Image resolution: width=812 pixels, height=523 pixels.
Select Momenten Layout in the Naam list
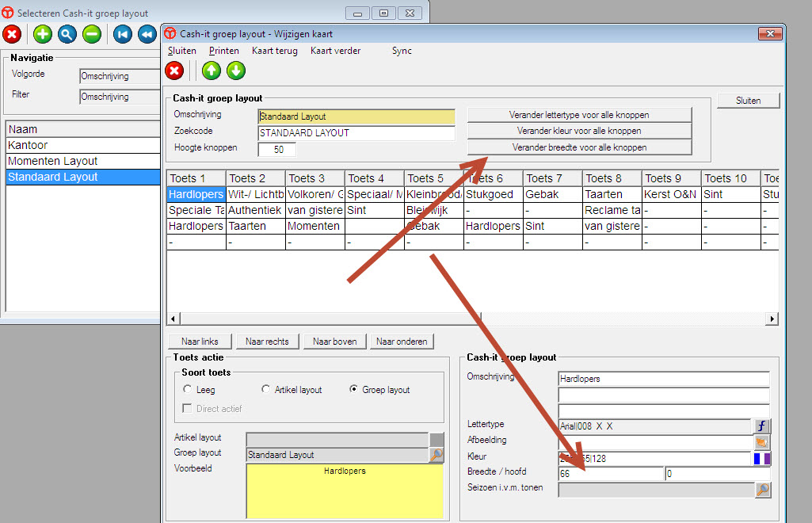(x=83, y=161)
